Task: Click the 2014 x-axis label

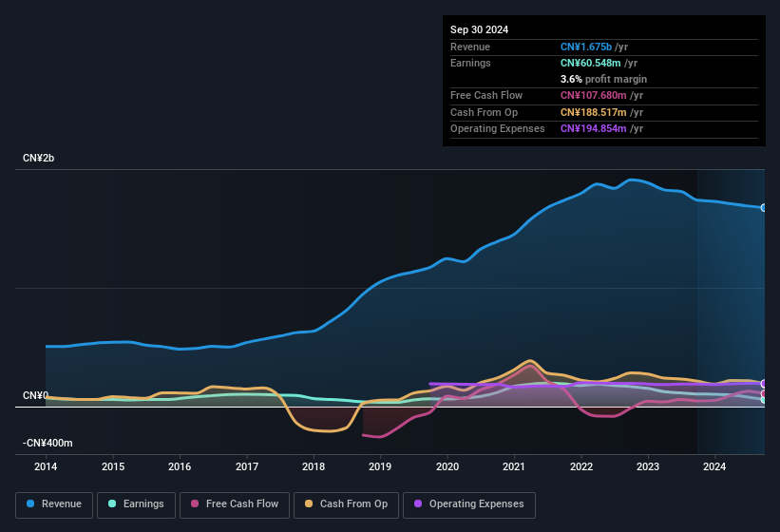Action: pos(46,466)
